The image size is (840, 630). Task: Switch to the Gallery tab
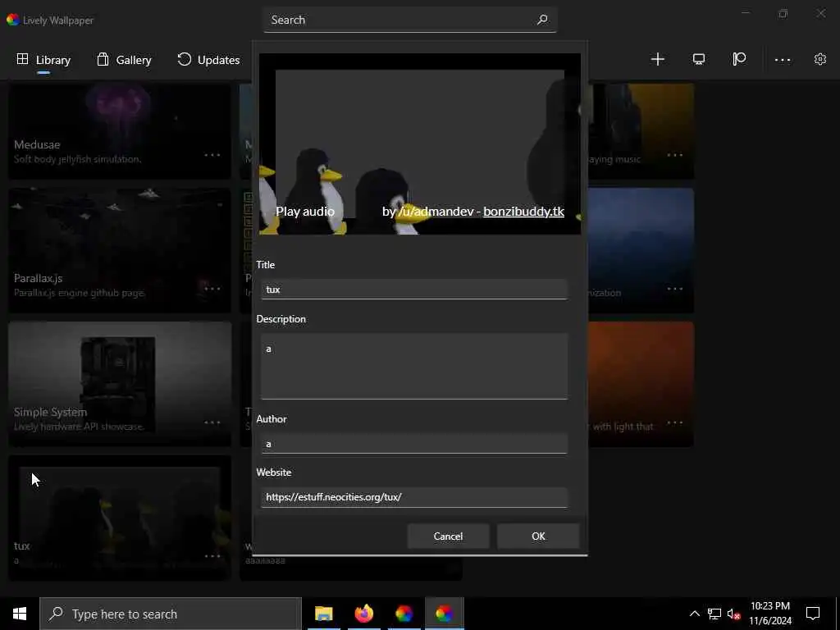pyautogui.click(x=125, y=60)
